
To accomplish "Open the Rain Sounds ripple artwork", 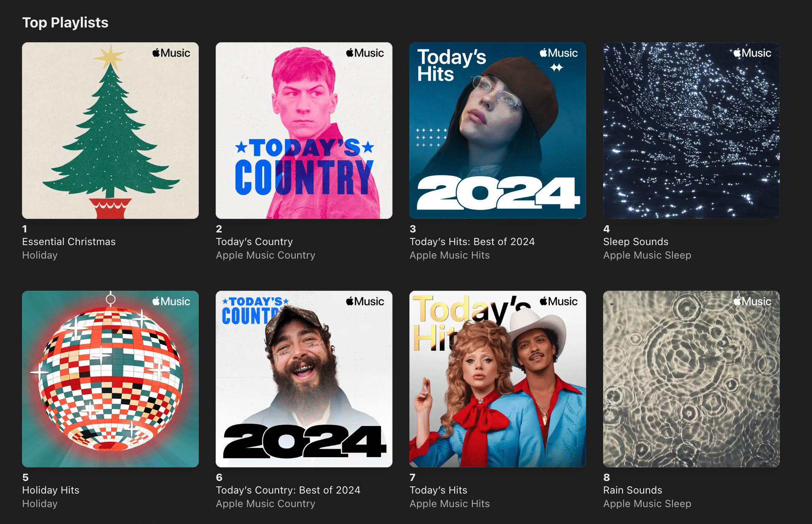I will (691, 379).
